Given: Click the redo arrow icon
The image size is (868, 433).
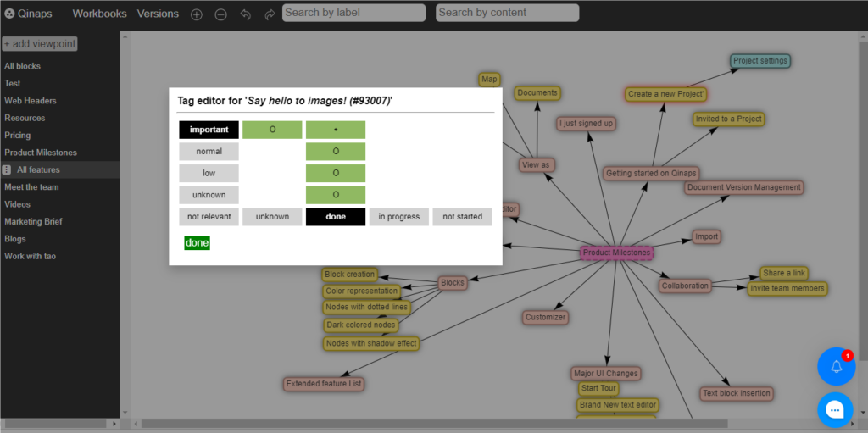Looking at the screenshot, I should pyautogui.click(x=270, y=15).
